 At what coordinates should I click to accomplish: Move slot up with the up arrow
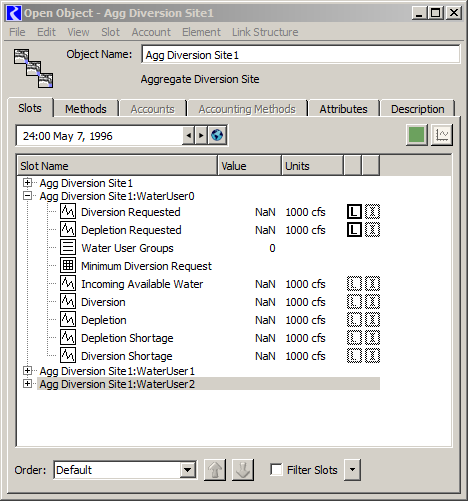[x=215, y=470]
